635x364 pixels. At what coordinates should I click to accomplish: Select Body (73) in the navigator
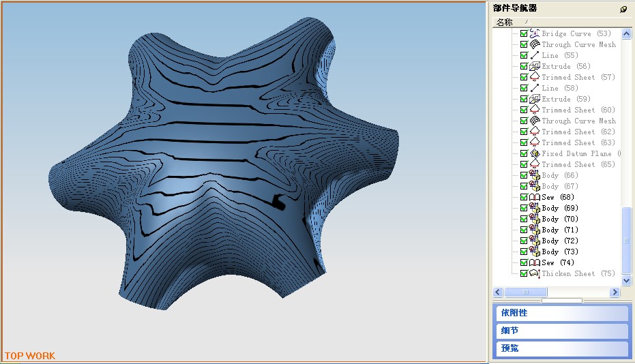pyautogui.click(x=560, y=252)
